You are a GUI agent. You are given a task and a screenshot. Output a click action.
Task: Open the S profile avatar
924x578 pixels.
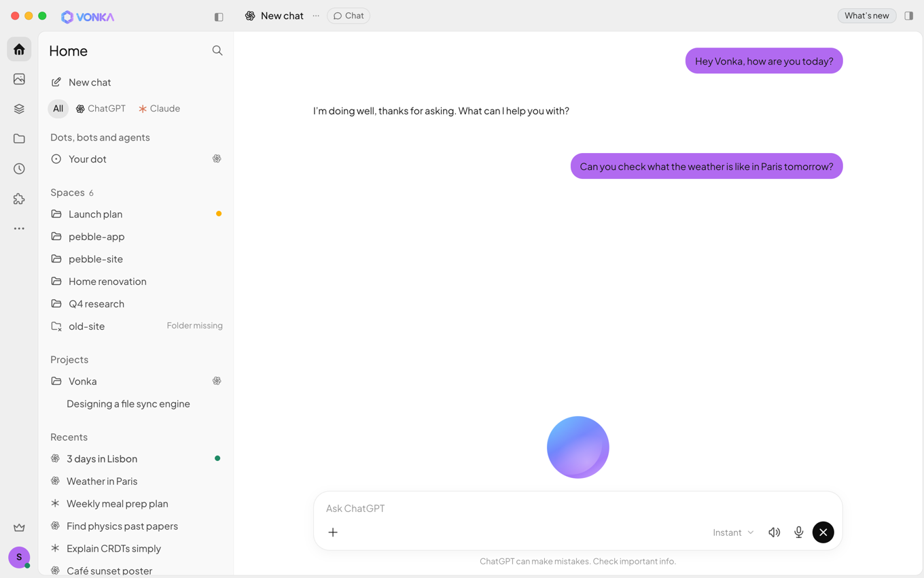coord(19,557)
